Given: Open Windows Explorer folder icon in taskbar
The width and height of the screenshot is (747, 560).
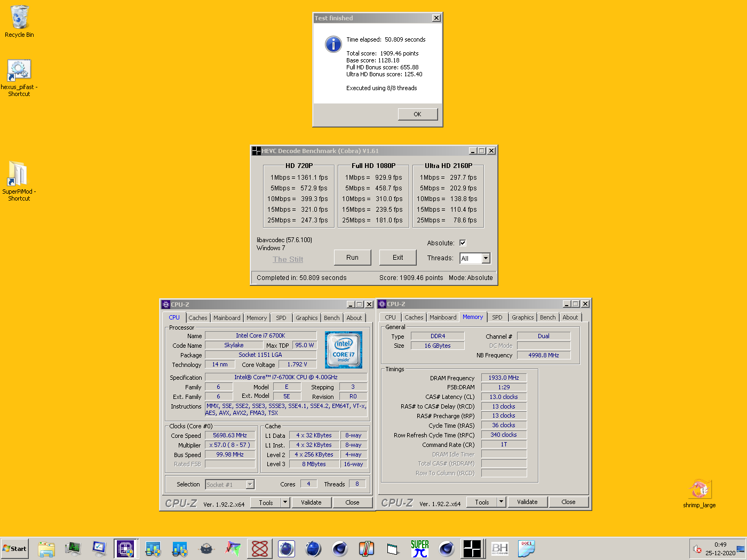Looking at the screenshot, I should click(46, 549).
